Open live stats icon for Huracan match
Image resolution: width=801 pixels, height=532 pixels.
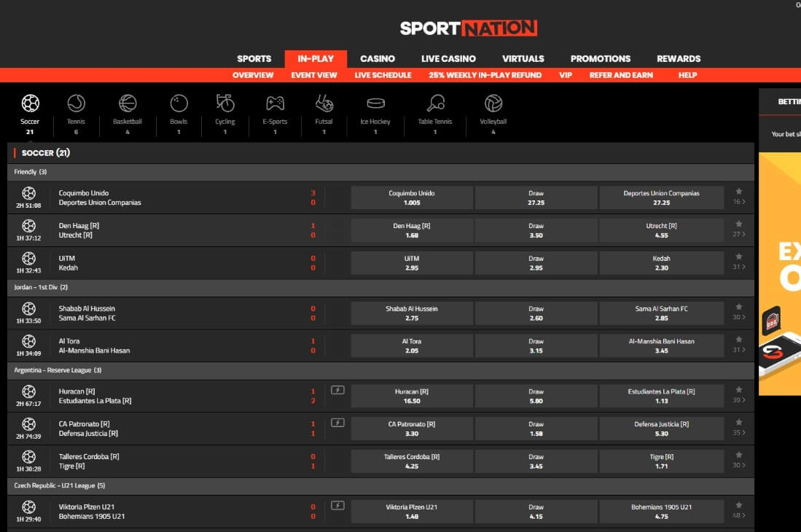click(x=337, y=390)
